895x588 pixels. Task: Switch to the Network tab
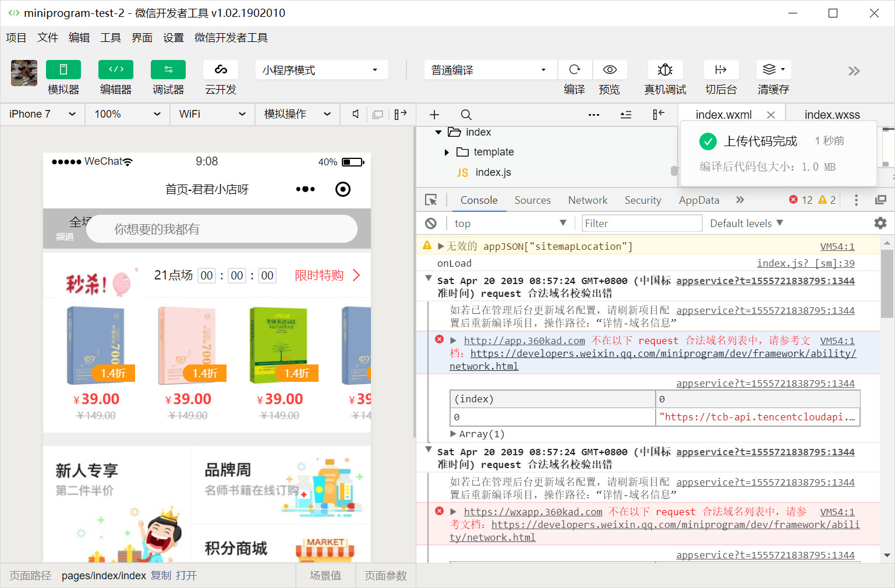point(588,200)
